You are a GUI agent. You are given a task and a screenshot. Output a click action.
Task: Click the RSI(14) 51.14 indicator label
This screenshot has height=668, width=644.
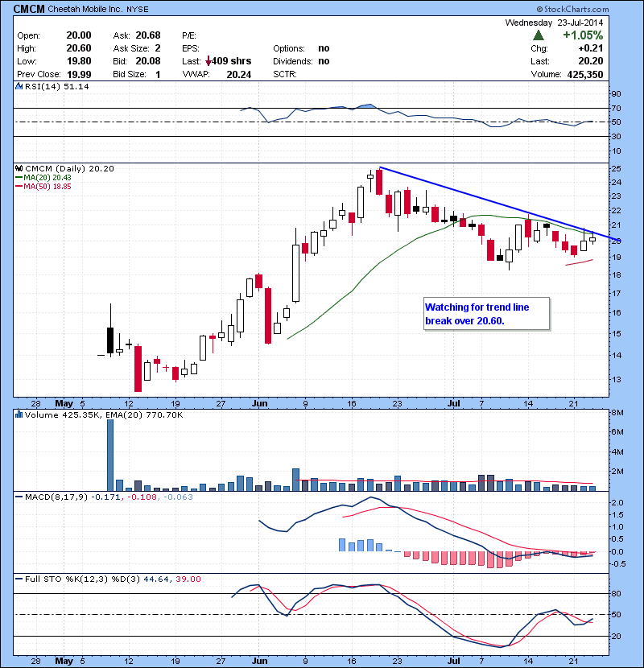[56, 86]
